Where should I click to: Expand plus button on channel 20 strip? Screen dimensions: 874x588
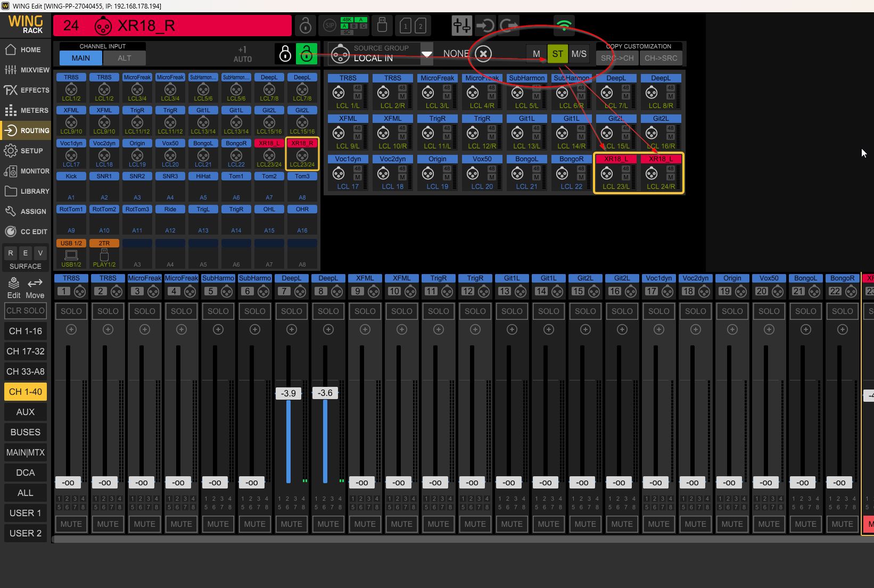(x=769, y=330)
